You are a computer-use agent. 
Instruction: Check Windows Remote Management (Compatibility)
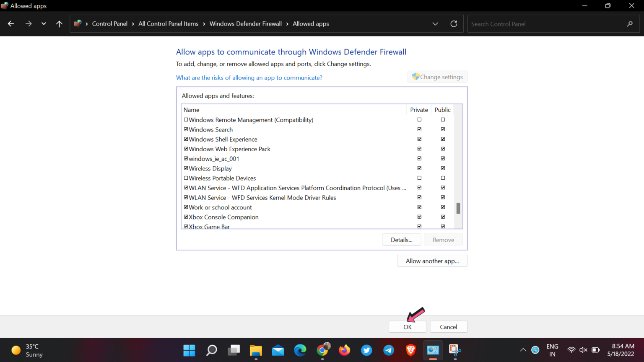(186, 119)
